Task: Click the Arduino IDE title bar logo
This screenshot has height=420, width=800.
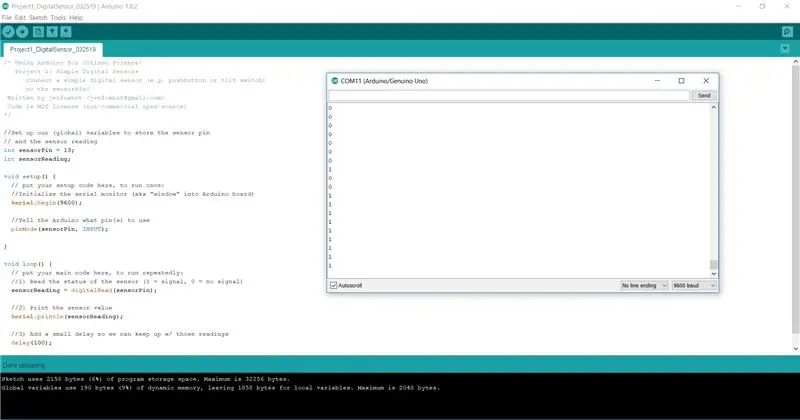Action: [6, 7]
